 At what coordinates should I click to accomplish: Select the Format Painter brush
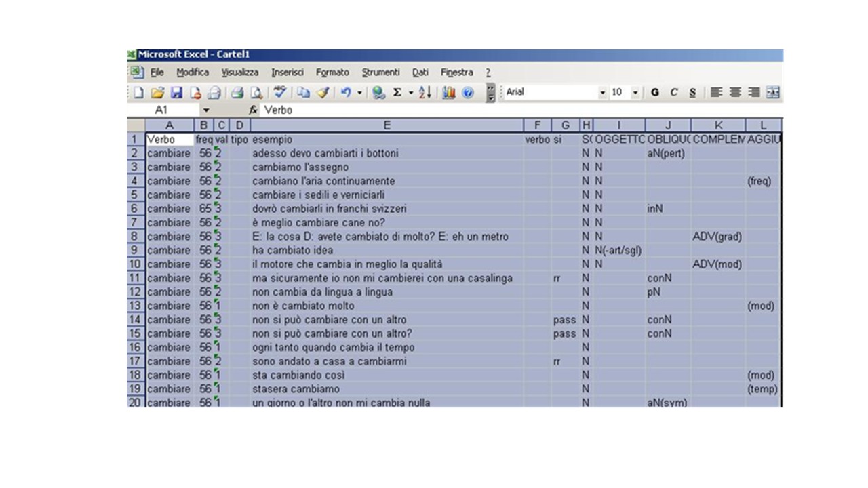point(322,93)
